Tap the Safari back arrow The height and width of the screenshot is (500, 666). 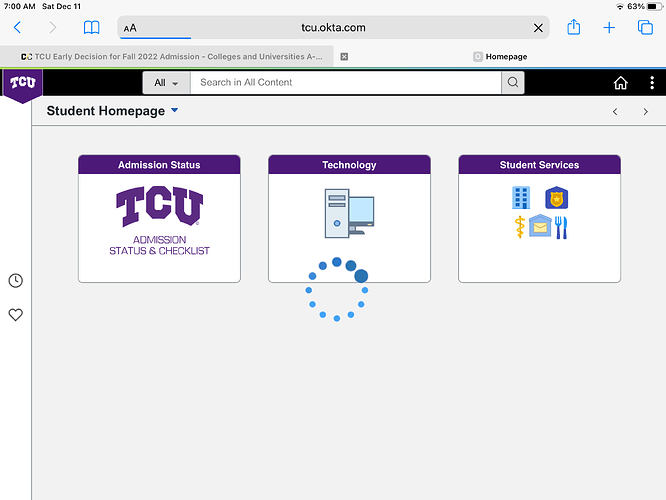[17, 28]
